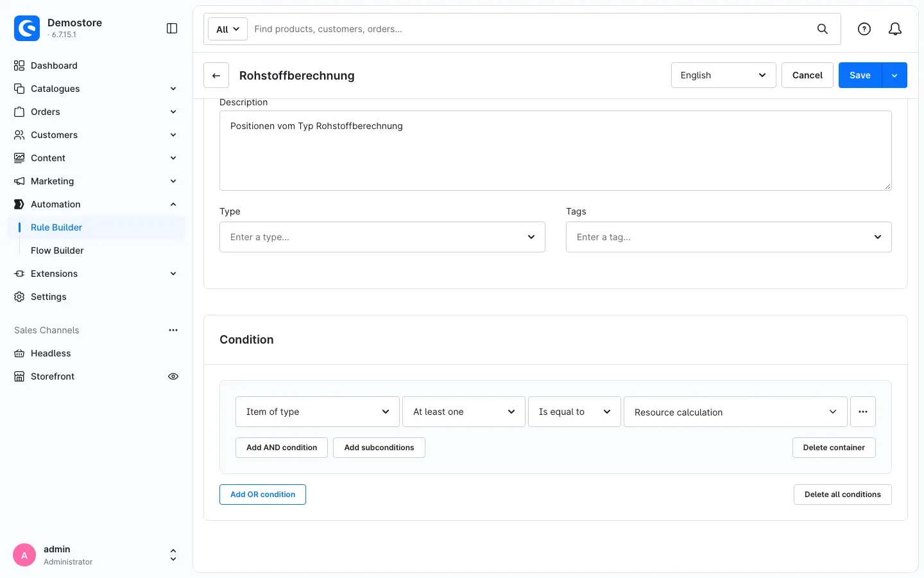
Task: Open the Dashboard icon in sidebar
Action: point(19,66)
